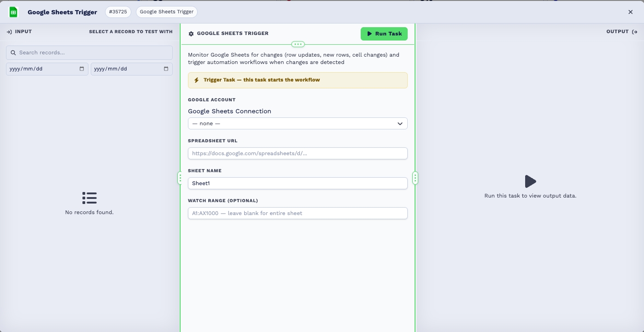The image size is (644, 332).
Task: Focus the Spreadsheet URL field
Action: 298,153
